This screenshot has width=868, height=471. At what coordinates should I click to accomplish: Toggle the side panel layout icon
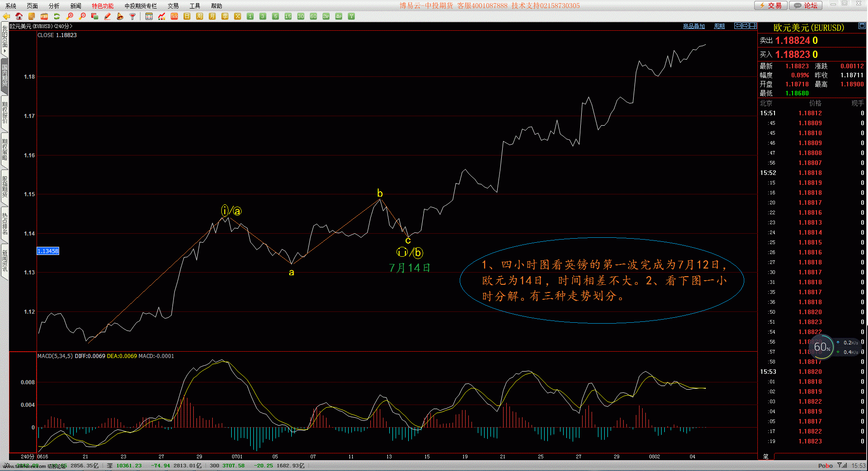(753, 26)
